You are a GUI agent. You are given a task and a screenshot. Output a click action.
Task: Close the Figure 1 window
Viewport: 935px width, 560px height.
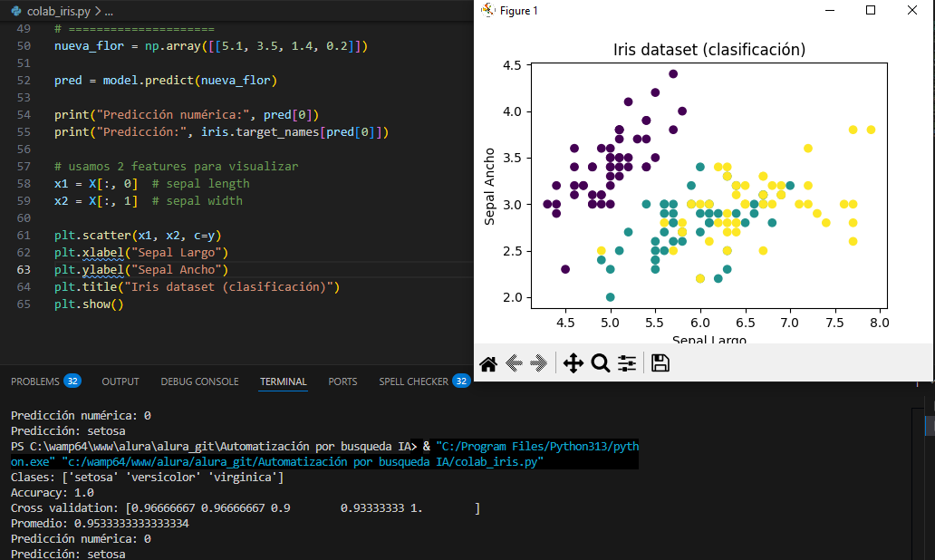point(911,10)
